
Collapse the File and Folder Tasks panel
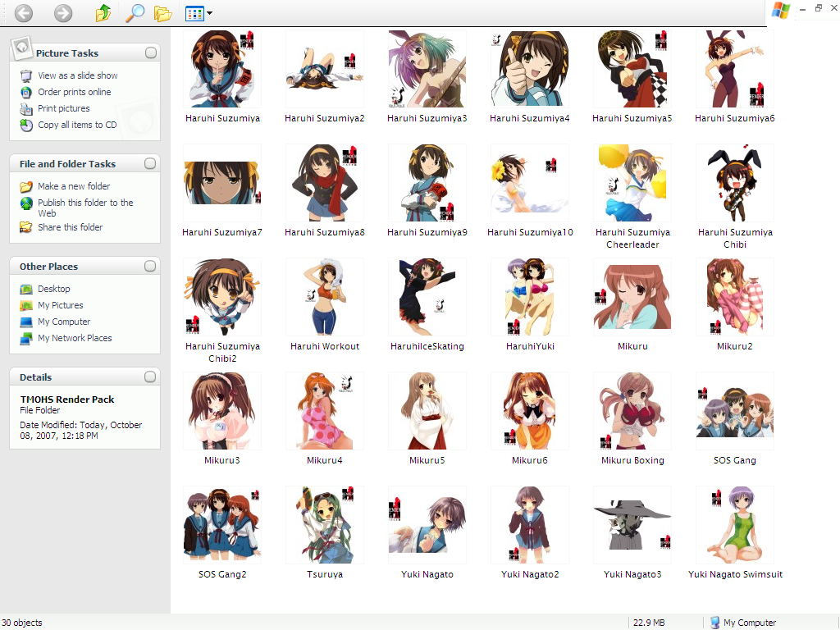pos(150,163)
